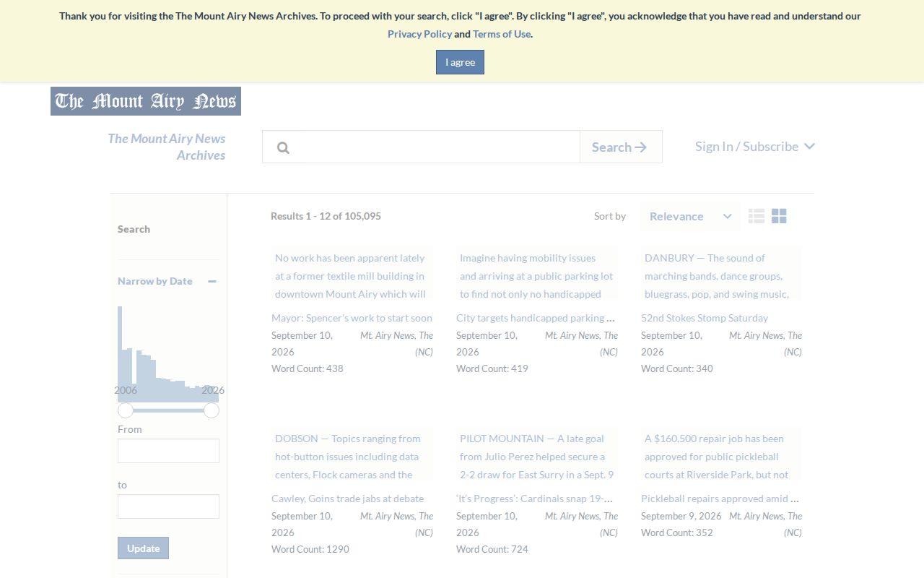This screenshot has width=924, height=578.
Task: Click the '$160,500 repair job' preview snippet
Action: pos(721,454)
